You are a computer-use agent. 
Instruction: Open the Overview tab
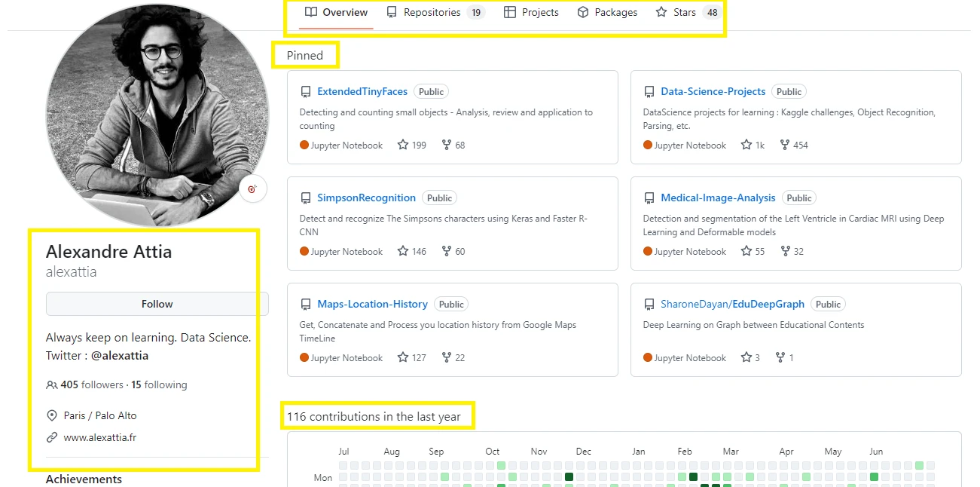click(336, 13)
